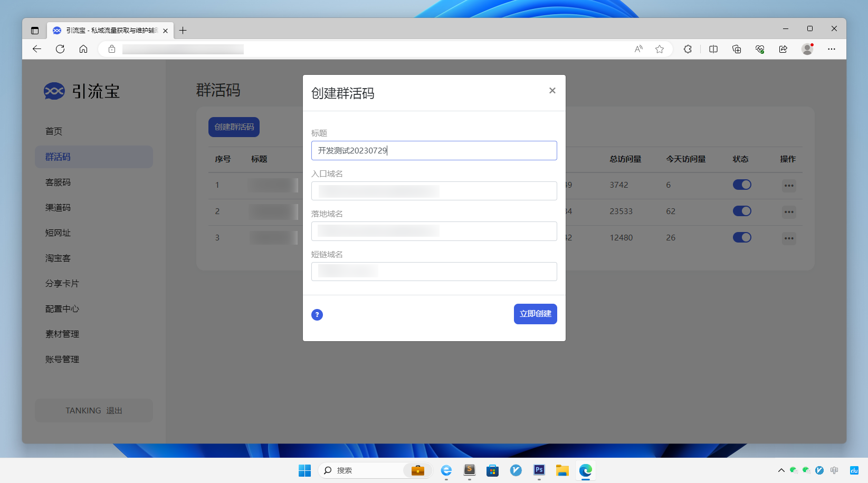Go to 客服码 in sidebar

[x=58, y=182]
